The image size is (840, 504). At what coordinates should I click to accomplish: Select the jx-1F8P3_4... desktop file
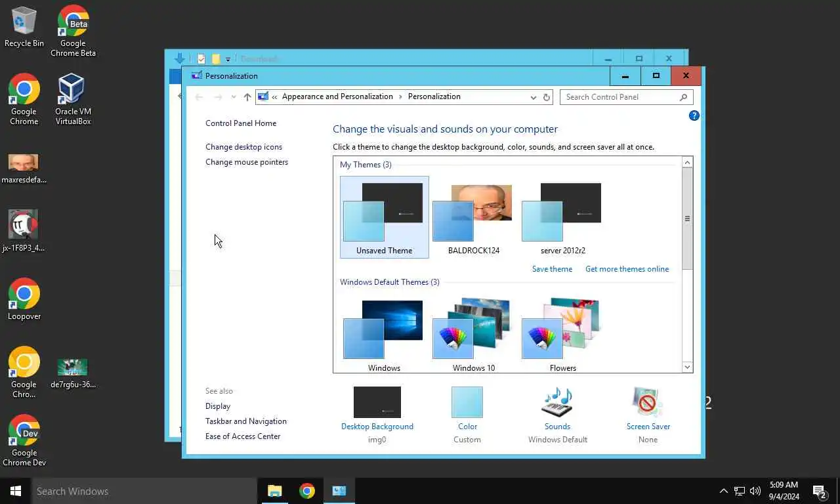(x=24, y=231)
